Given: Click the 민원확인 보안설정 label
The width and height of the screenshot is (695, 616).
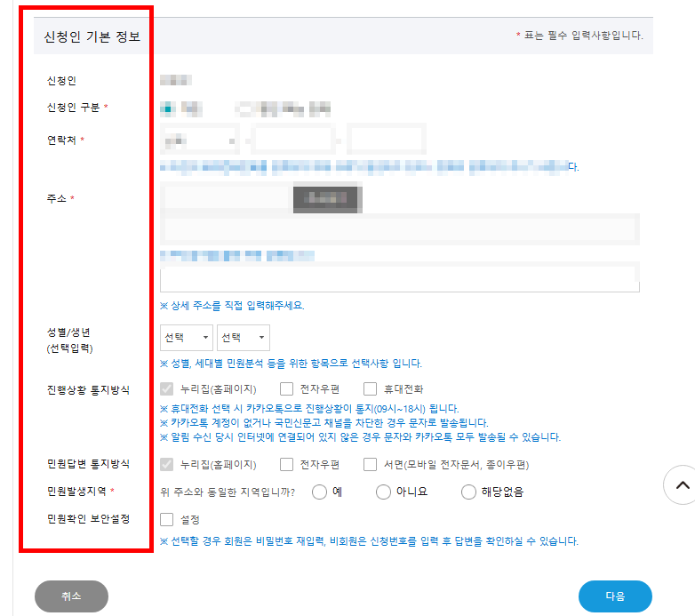Looking at the screenshot, I should [x=88, y=519].
